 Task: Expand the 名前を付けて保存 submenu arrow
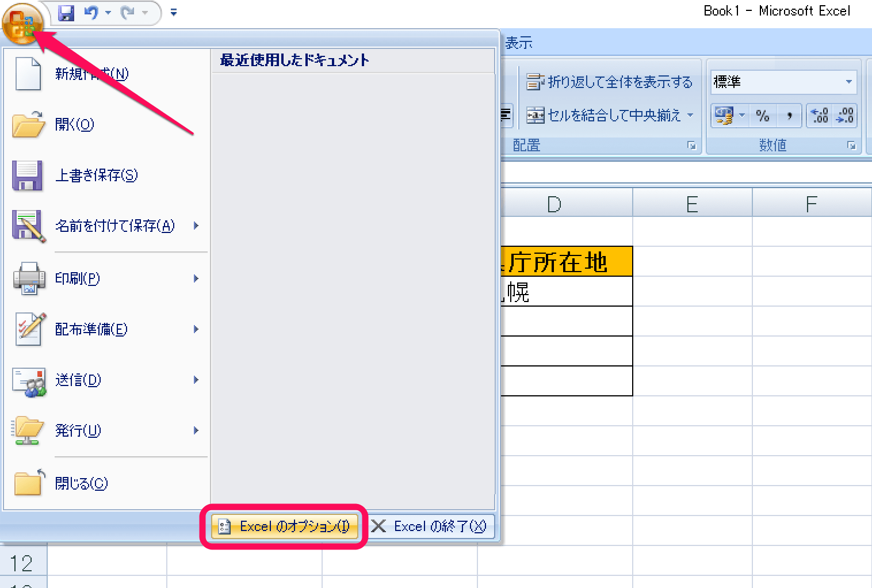coord(196,226)
